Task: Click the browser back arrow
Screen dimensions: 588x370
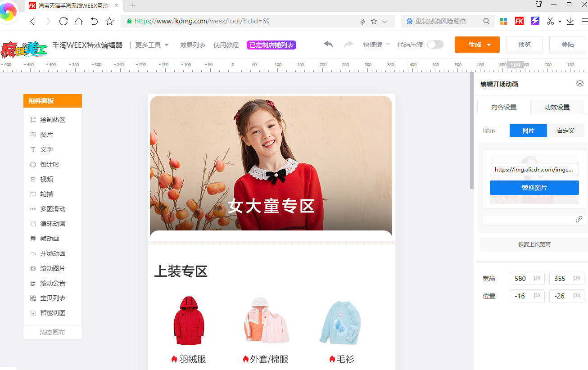Action: pyautogui.click(x=32, y=21)
